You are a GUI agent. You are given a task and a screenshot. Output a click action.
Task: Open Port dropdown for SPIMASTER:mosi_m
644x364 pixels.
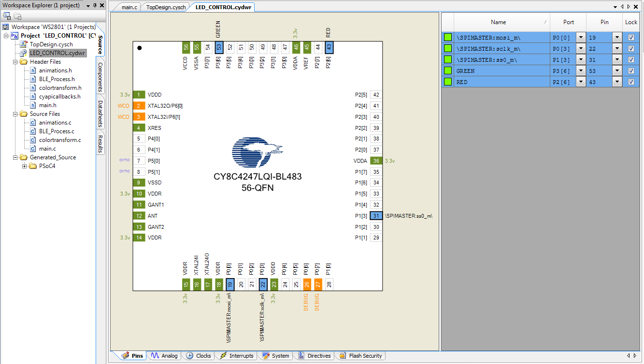pos(581,37)
